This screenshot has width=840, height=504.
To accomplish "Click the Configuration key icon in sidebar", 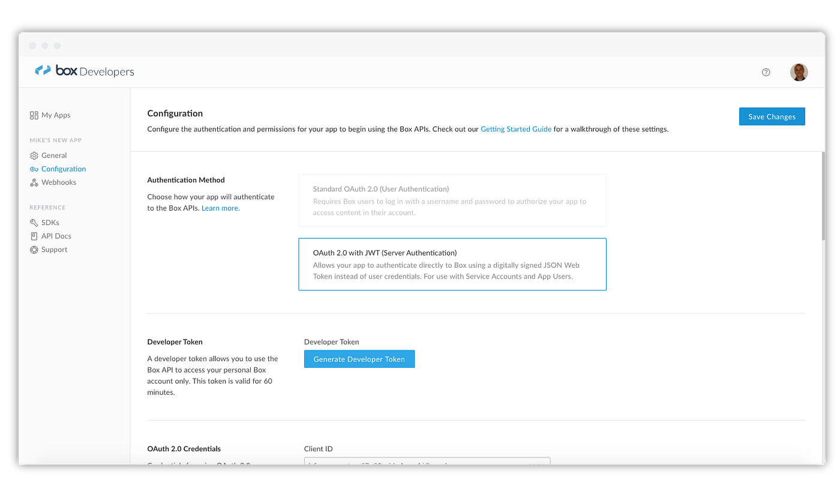I will (34, 169).
